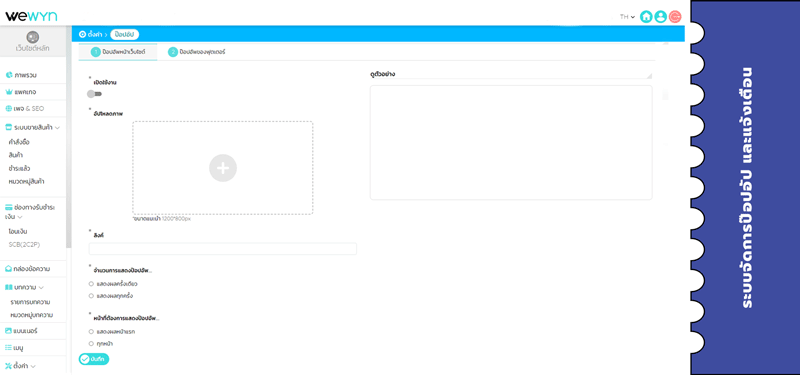
Task: Switch to ป๊อปอัพหน้าเว็บไซต์ tab
Action: pos(118,52)
